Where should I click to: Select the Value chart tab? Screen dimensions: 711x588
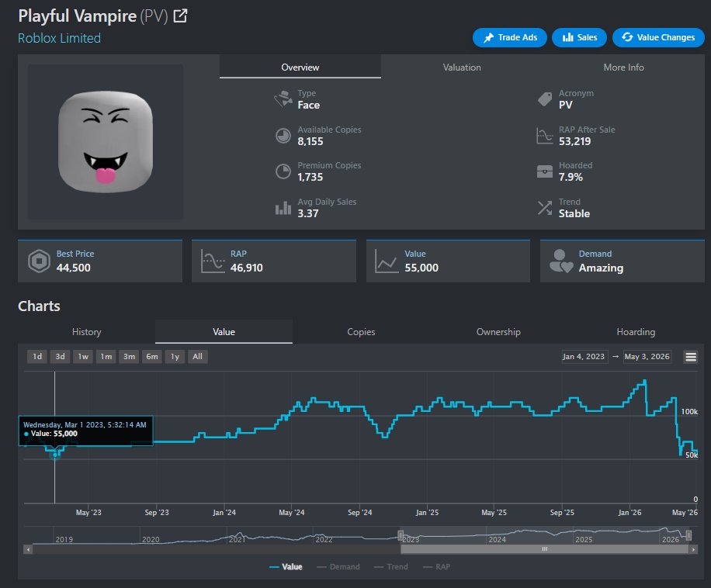pyautogui.click(x=224, y=331)
